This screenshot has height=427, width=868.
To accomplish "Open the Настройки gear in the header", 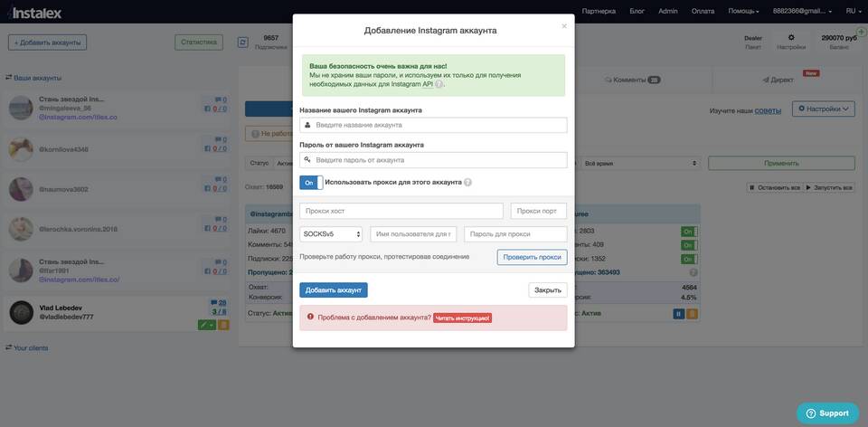I will 791,38.
